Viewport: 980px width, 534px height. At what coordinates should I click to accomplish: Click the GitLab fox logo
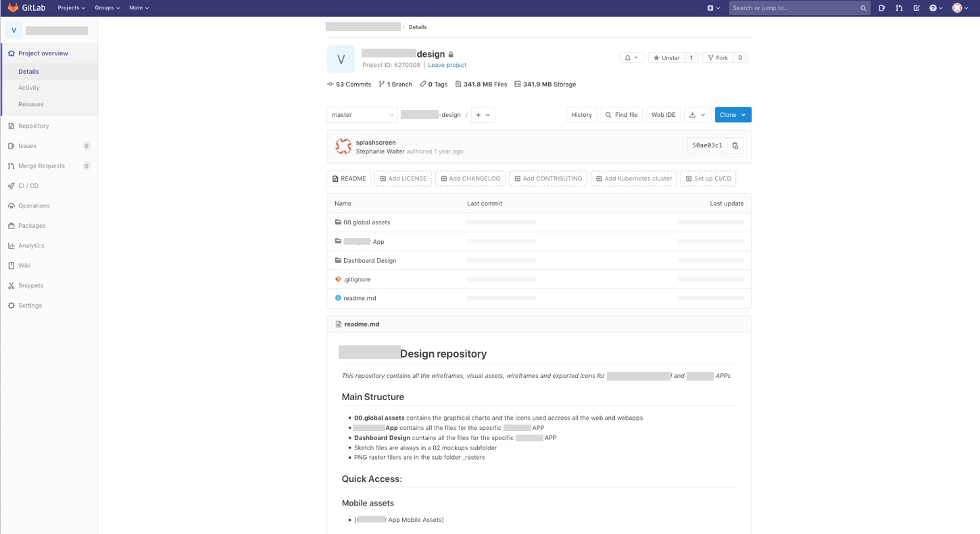click(x=13, y=8)
